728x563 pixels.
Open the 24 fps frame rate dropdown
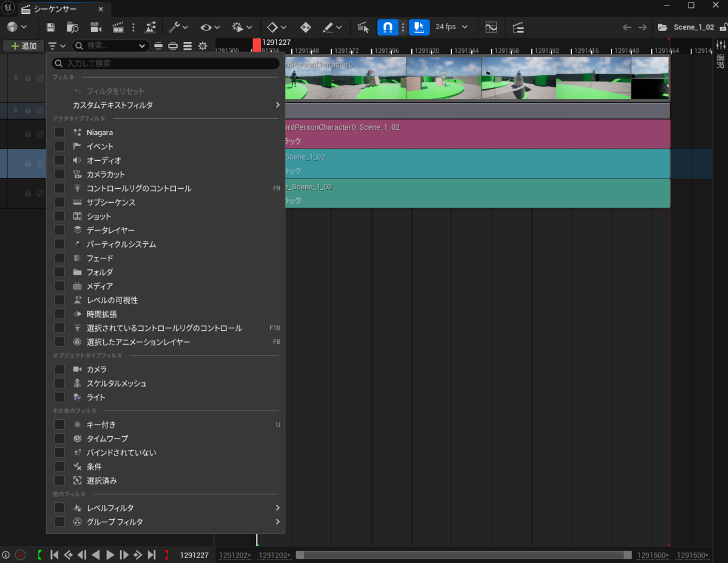click(452, 27)
